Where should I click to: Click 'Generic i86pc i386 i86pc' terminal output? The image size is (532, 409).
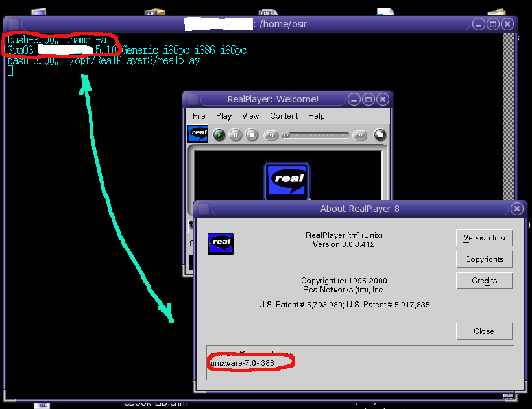point(184,51)
